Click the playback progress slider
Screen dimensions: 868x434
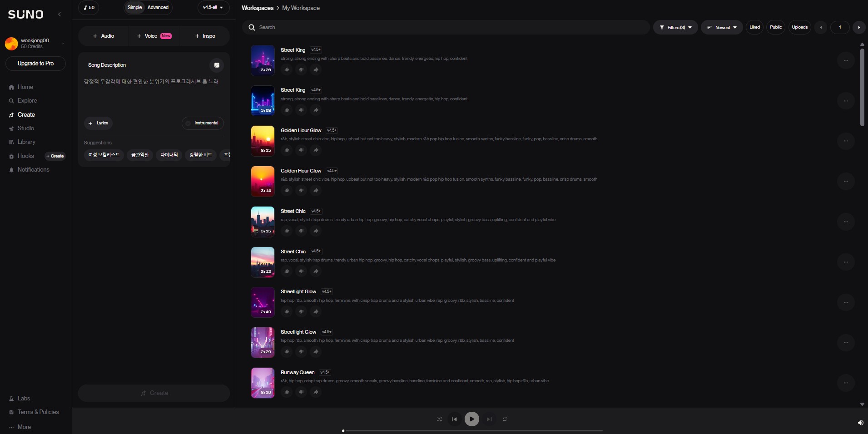[x=472, y=430]
